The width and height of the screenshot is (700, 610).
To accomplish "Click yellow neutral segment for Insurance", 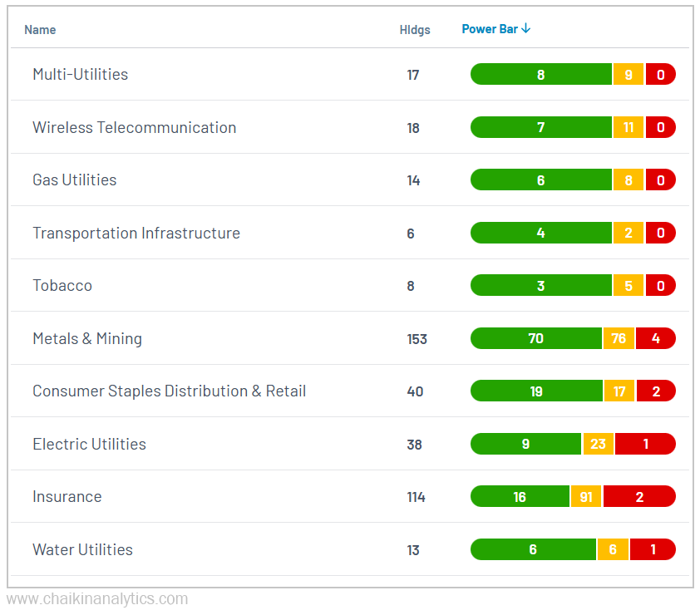I will [586, 497].
